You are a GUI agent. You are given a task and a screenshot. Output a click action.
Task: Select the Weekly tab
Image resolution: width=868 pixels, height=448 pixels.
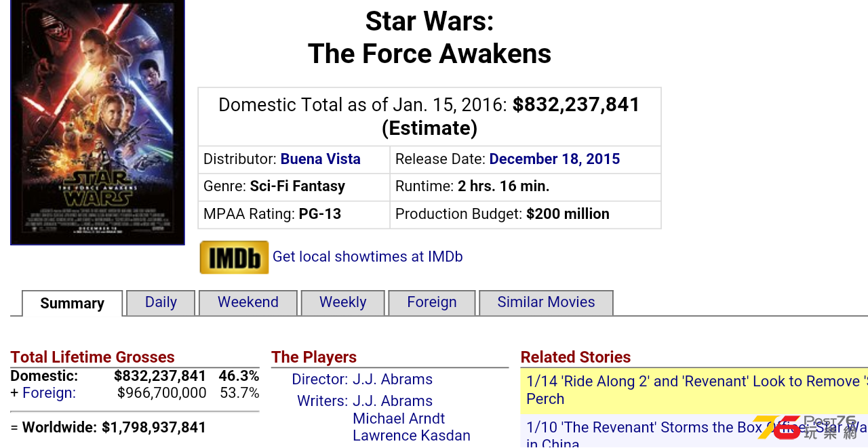[343, 302]
